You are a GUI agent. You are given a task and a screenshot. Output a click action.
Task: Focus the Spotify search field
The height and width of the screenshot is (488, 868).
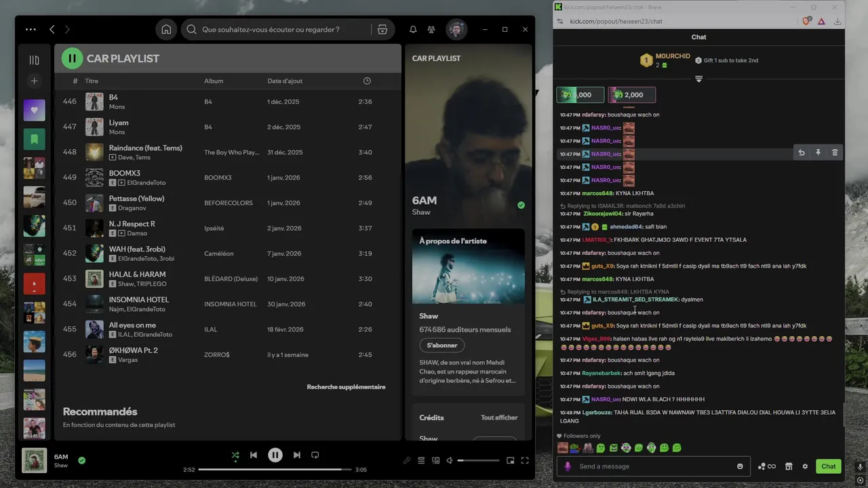[x=278, y=29]
